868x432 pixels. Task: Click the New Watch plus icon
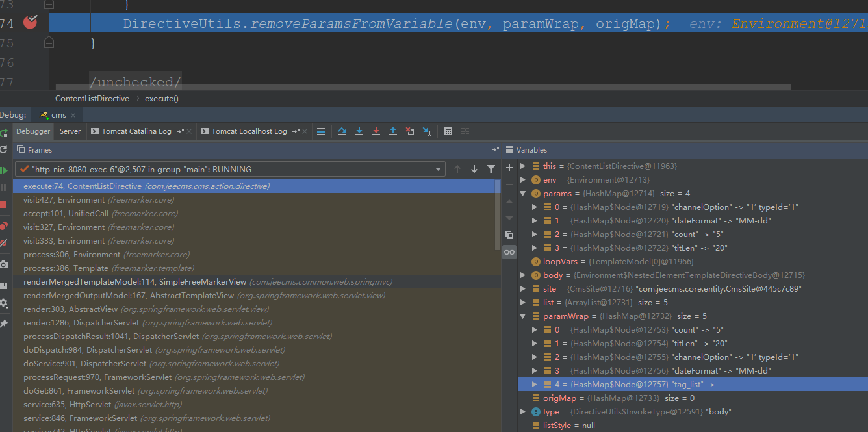[509, 168]
